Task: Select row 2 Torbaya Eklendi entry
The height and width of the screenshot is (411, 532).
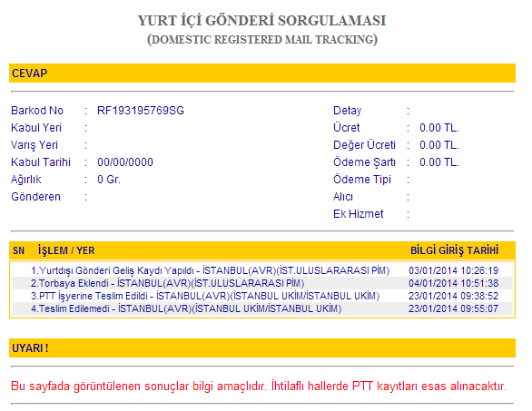Action: click(x=262, y=283)
